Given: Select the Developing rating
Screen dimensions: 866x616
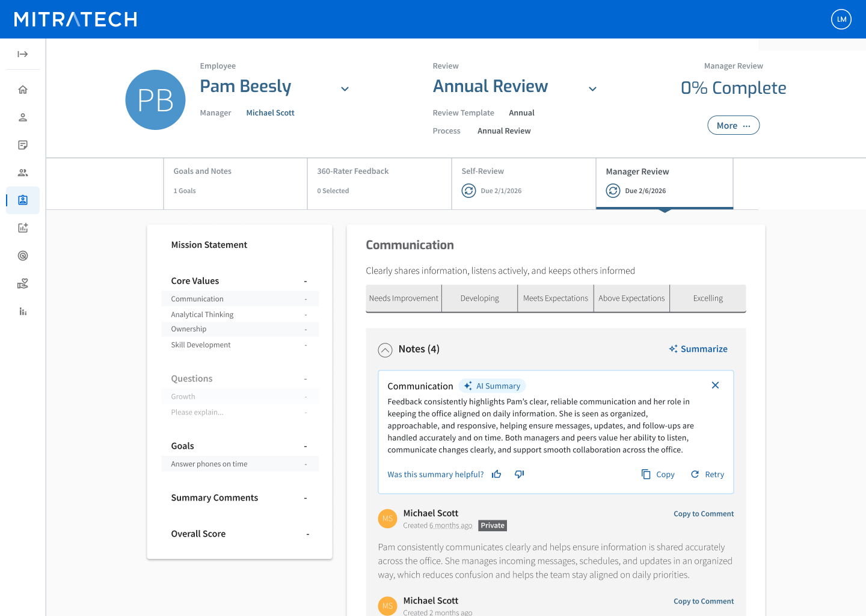Looking at the screenshot, I should [480, 298].
